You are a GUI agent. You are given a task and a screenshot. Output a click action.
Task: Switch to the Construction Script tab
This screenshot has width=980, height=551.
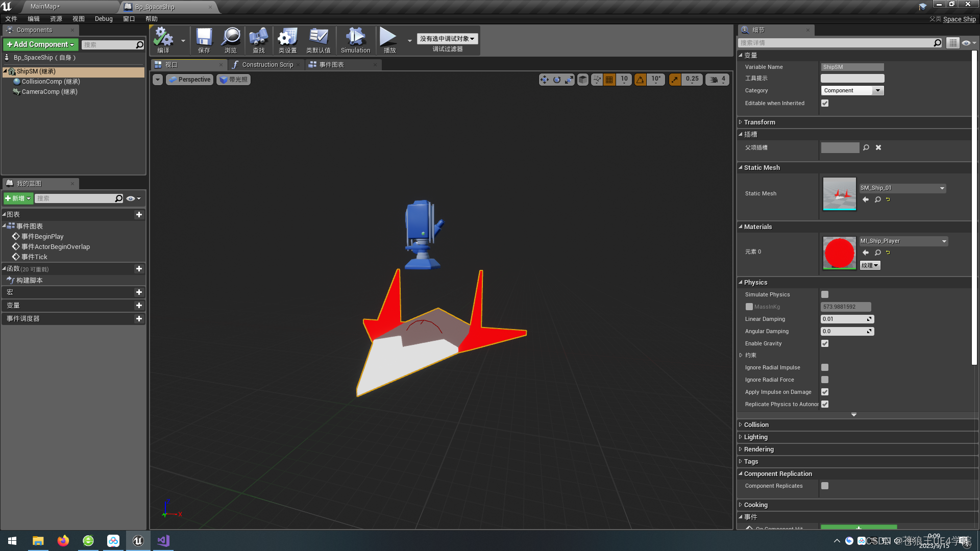click(x=267, y=65)
